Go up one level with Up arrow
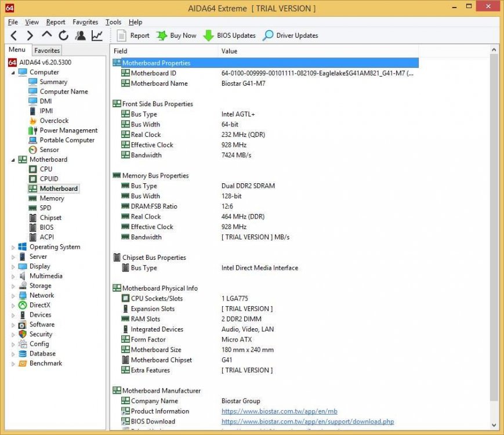This screenshot has height=435, width=504. point(47,35)
